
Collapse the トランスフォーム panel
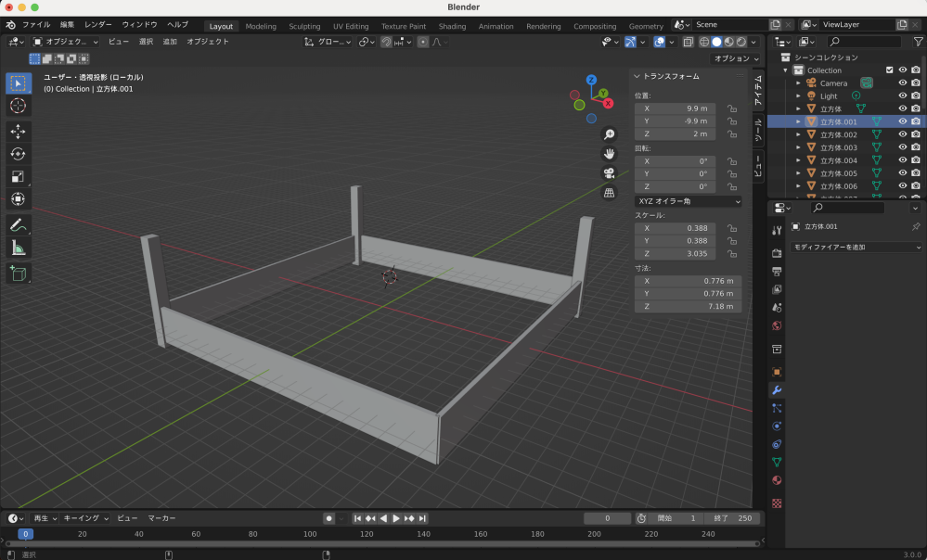coord(637,76)
